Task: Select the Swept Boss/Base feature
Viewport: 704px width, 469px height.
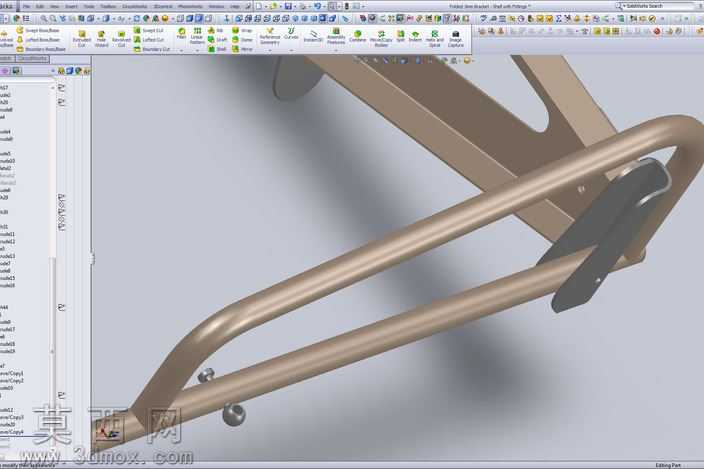Action: click(38, 30)
